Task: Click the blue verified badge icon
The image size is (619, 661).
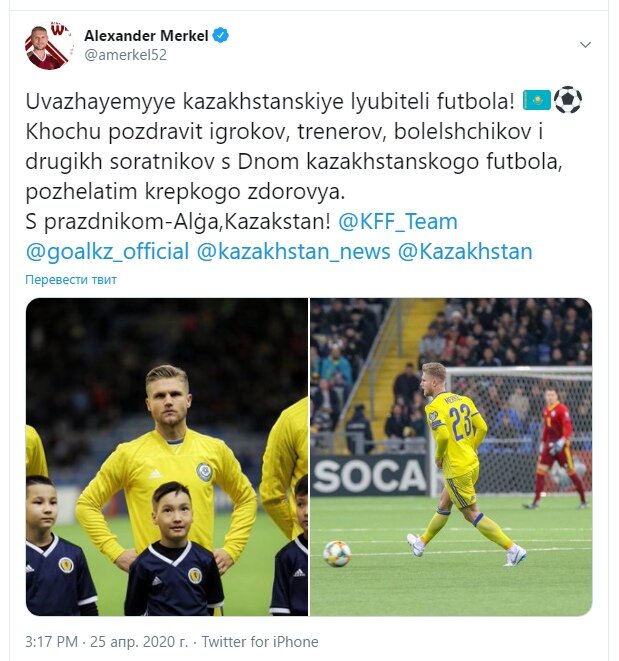Action: [x=221, y=35]
